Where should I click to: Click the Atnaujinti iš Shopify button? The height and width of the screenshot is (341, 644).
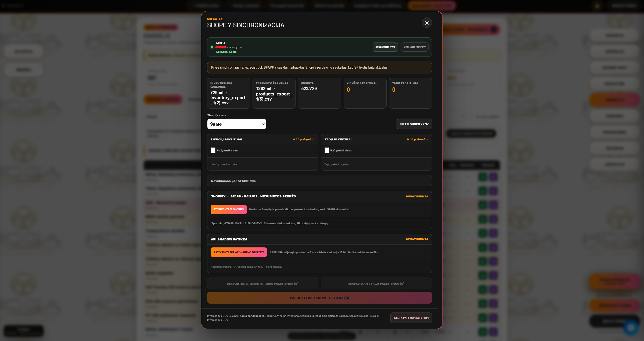229,209
